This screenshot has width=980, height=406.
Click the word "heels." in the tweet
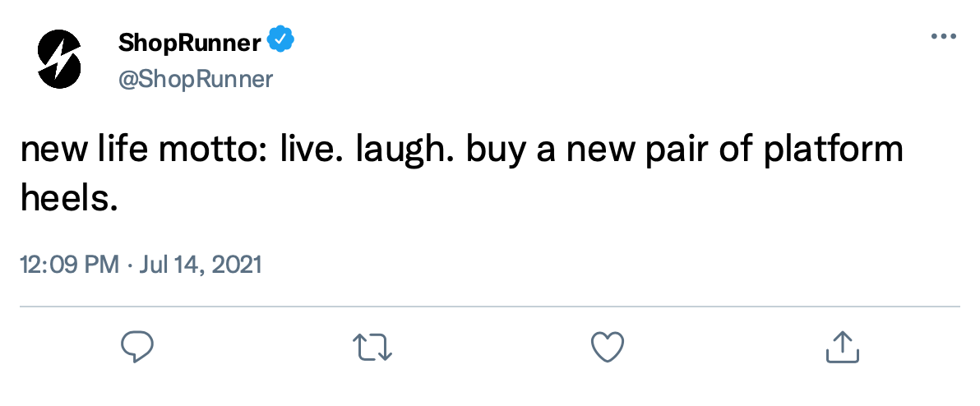point(69,199)
